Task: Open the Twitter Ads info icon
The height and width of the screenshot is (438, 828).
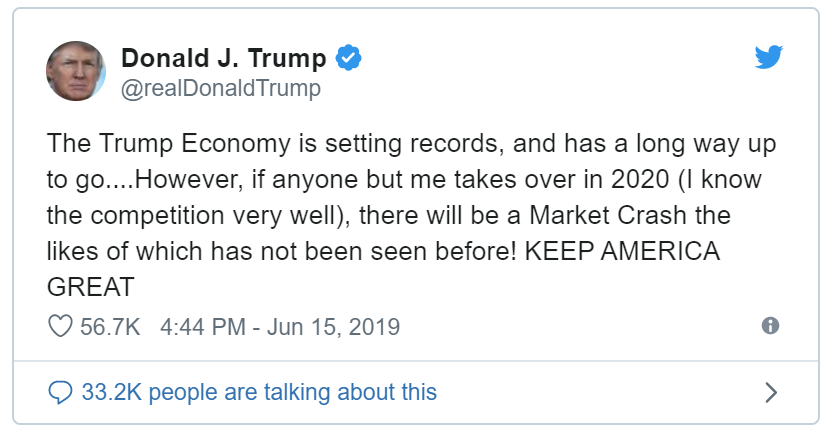Action: pyautogui.click(x=770, y=326)
